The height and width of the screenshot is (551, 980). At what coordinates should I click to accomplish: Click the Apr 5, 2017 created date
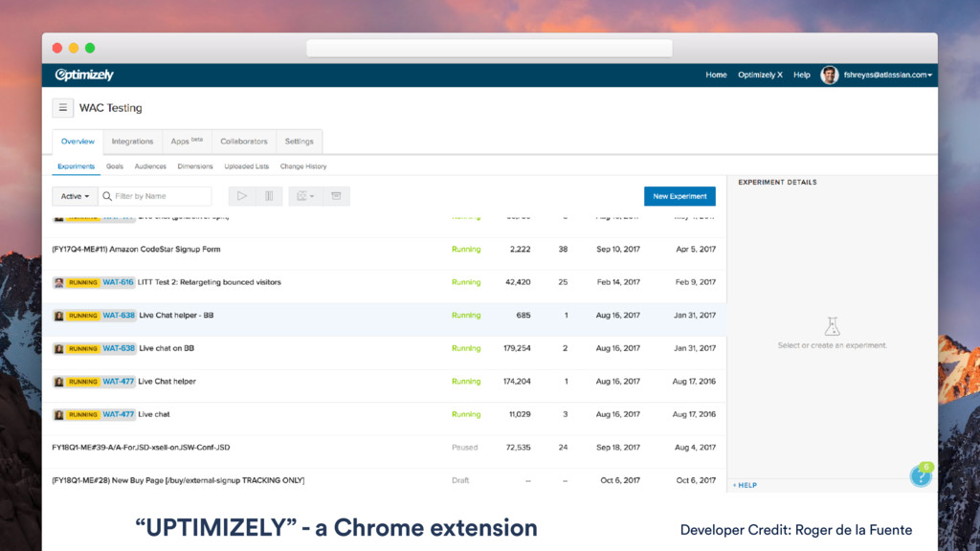point(696,250)
